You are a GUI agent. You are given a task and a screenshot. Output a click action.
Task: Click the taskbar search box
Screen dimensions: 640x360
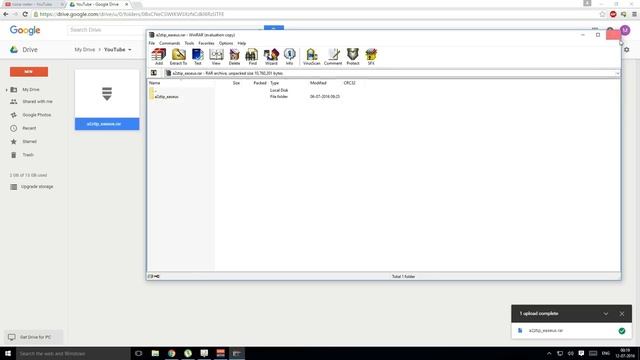[73, 353]
